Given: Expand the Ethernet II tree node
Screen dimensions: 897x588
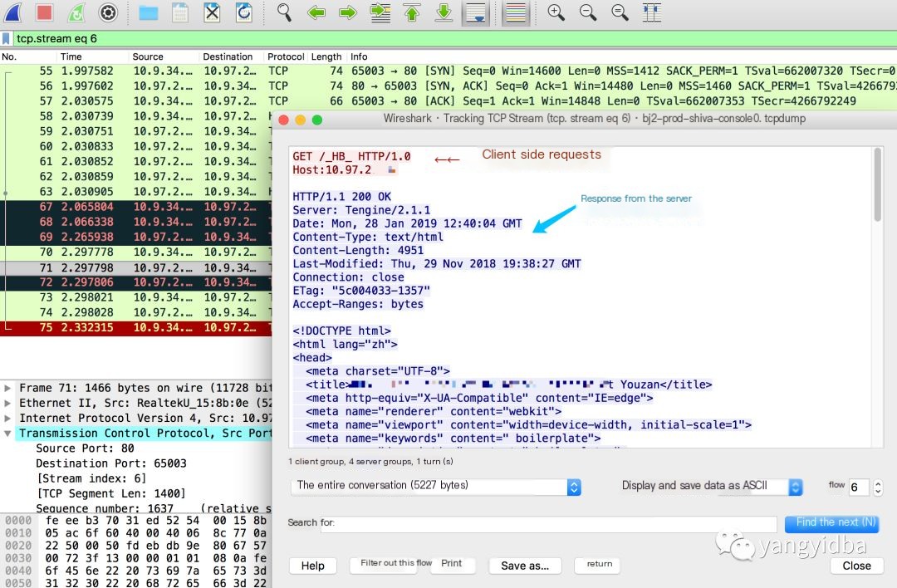Looking at the screenshot, I should [7, 403].
